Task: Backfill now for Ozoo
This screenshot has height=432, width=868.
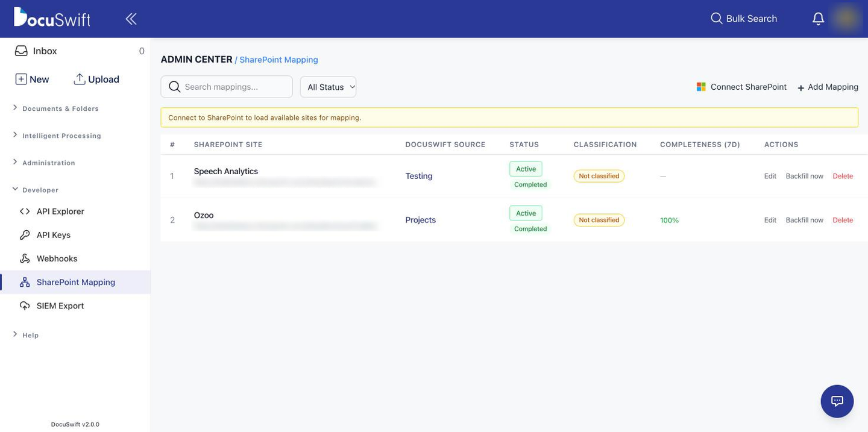Action: point(805,220)
